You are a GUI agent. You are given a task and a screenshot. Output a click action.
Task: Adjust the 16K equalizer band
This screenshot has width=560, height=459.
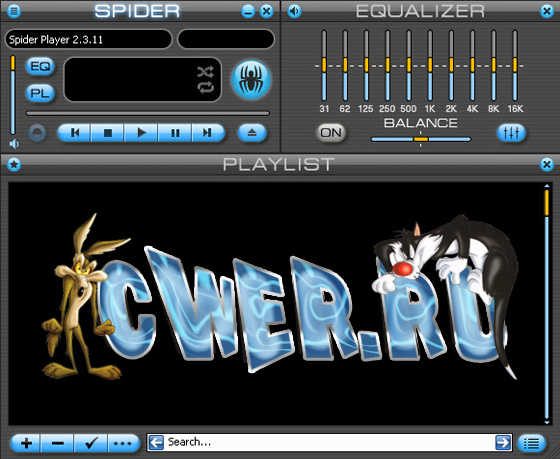click(515, 66)
